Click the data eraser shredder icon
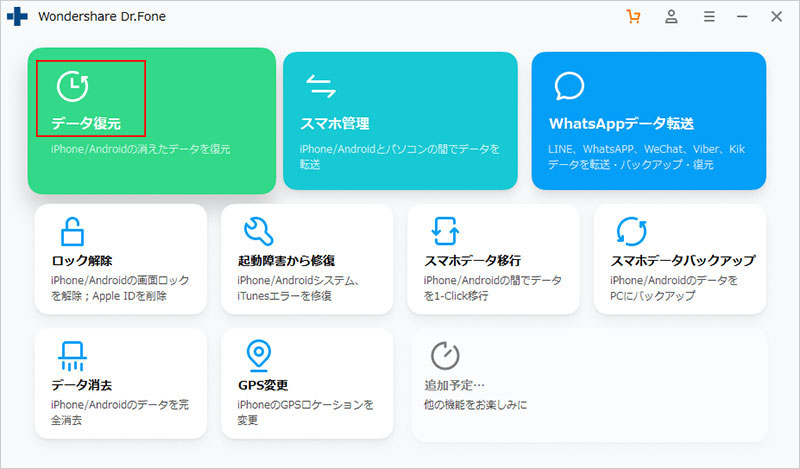 coord(72,354)
